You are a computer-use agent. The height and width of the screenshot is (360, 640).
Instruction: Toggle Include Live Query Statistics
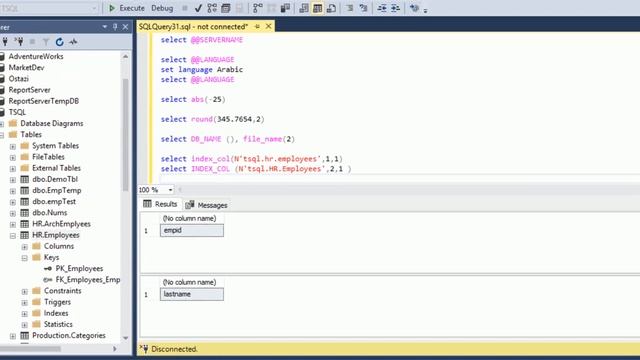pos(271,8)
